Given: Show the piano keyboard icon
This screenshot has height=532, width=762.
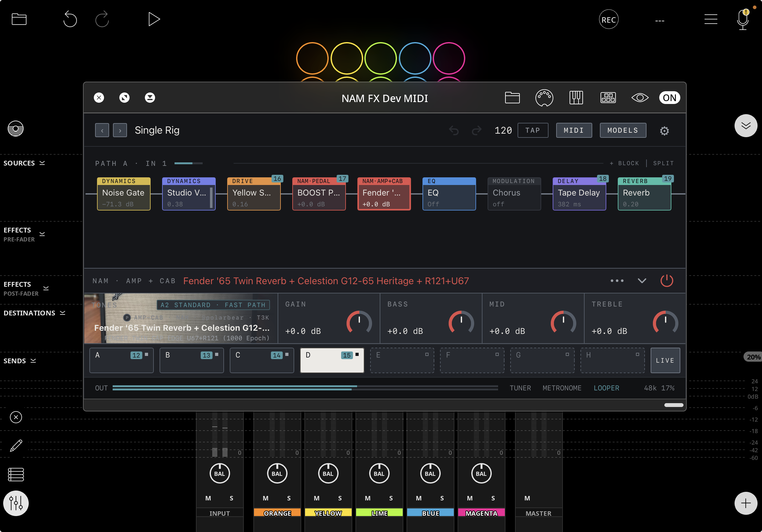Looking at the screenshot, I should tap(576, 98).
